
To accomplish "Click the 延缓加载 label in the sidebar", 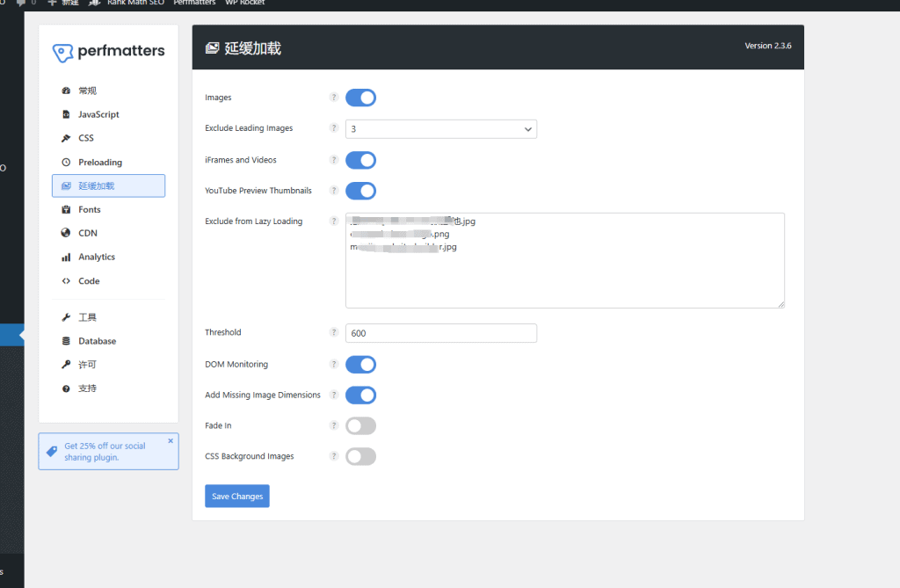I will pyautogui.click(x=97, y=185).
